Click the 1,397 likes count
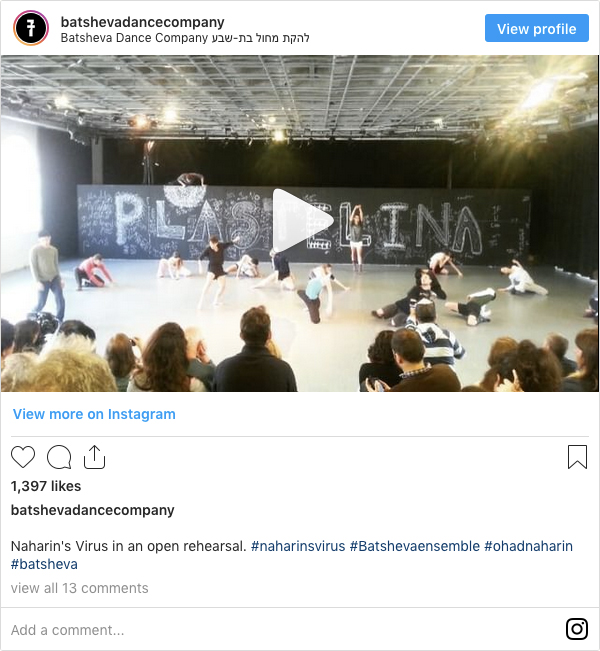This screenshot has width=600, height=651. (x=46, y=486)
